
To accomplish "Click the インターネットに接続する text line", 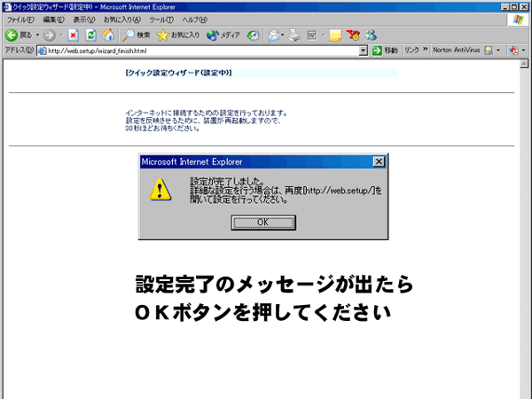I will pyautogui.click(x=207, y=113).
